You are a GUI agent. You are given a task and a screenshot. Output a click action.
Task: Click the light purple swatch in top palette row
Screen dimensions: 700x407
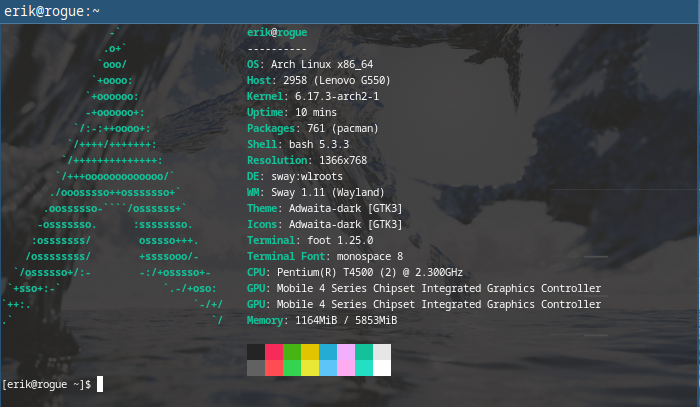[346, 352]
